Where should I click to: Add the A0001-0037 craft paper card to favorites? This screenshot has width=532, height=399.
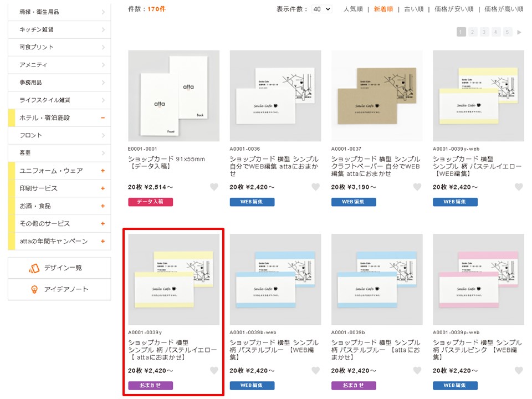pos(417,187)
